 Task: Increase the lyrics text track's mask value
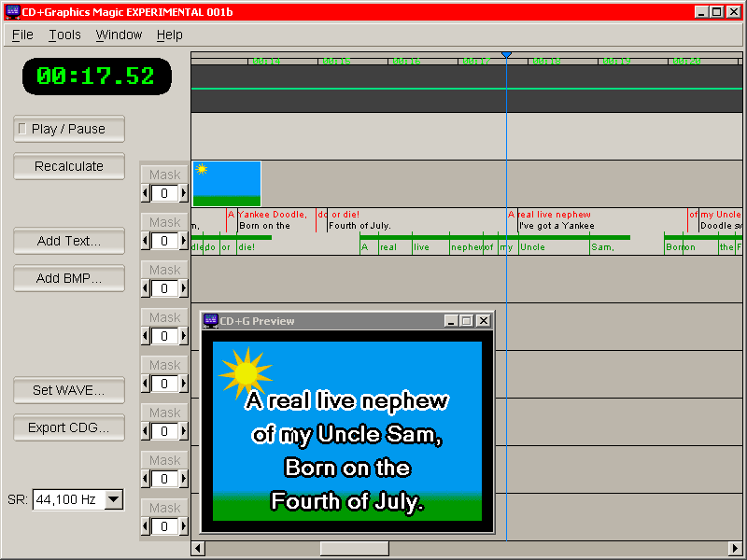click(x=183, y=241)
